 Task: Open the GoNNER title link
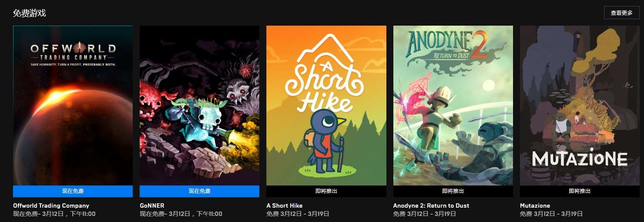pos(152,205)
